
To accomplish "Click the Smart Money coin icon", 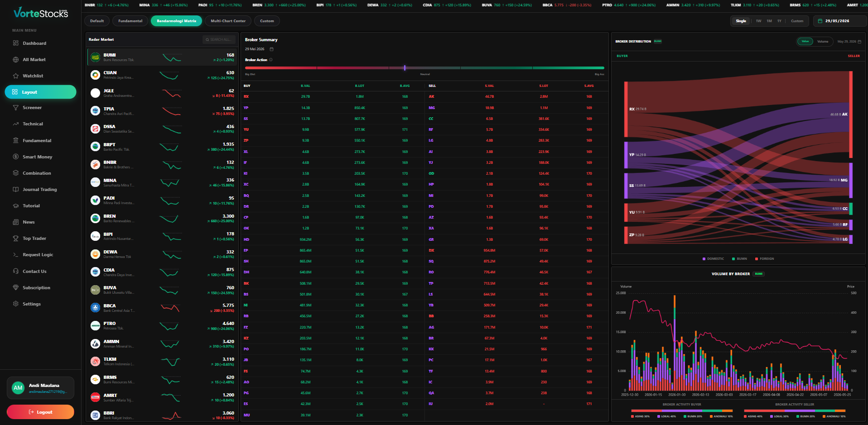I will 15,157.
